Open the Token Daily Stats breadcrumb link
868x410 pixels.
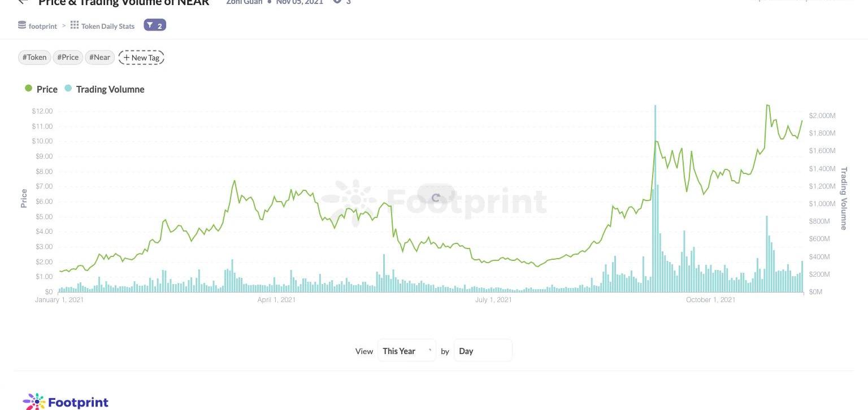click(108, 26)
